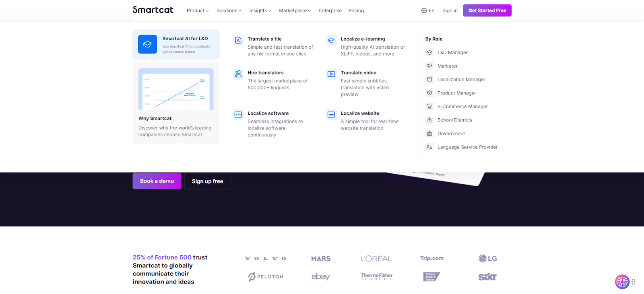Click the Localization Manager icon
Image resolution: width=644 pixels, height=294 pixels.
(429, 80)
